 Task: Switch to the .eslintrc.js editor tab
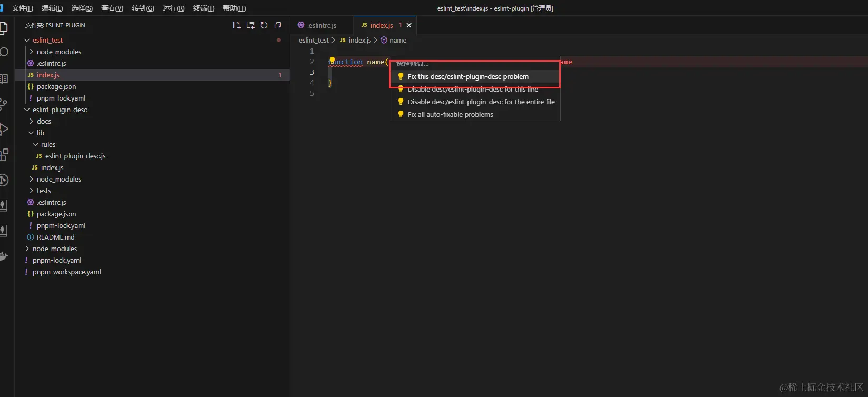coord(321,25)
